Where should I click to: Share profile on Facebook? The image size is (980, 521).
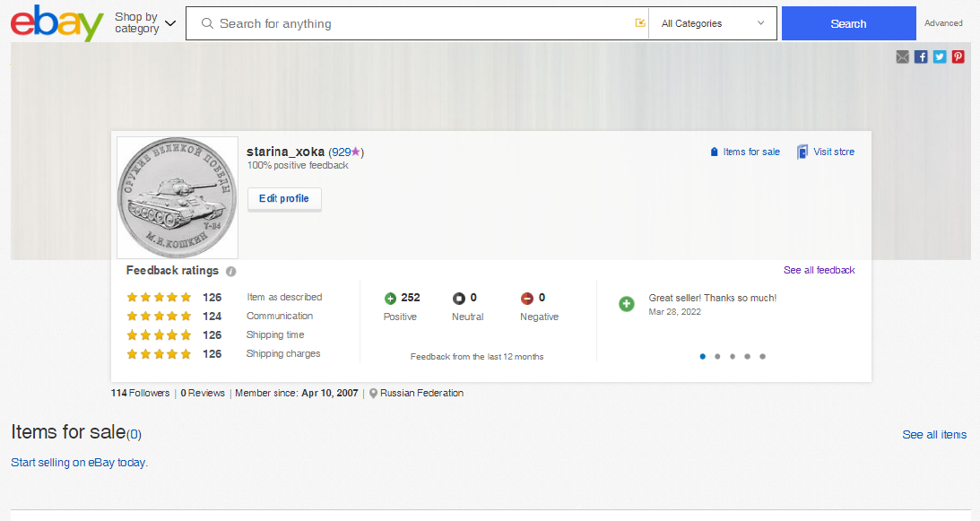921,56
